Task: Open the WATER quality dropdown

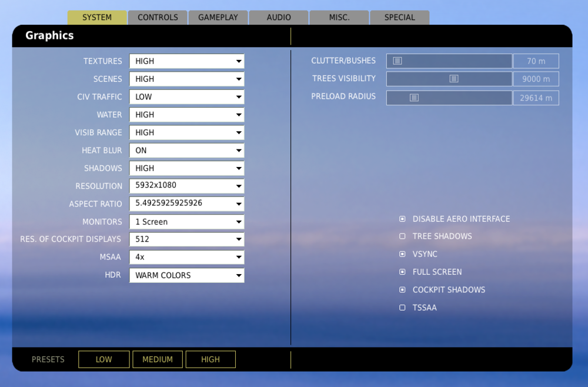Action: 186,115
